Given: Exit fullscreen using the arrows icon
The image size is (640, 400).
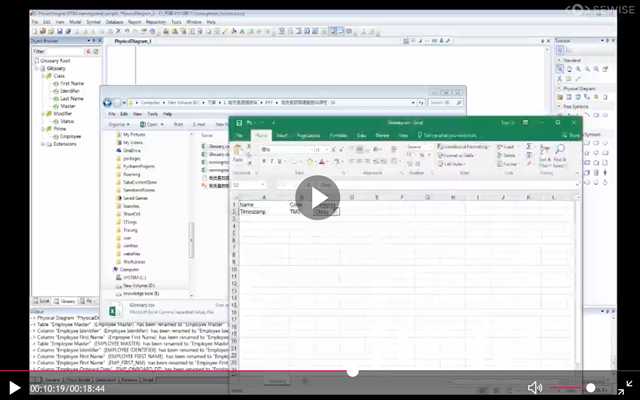Looking at the screenshot, I should click(624, 387).
